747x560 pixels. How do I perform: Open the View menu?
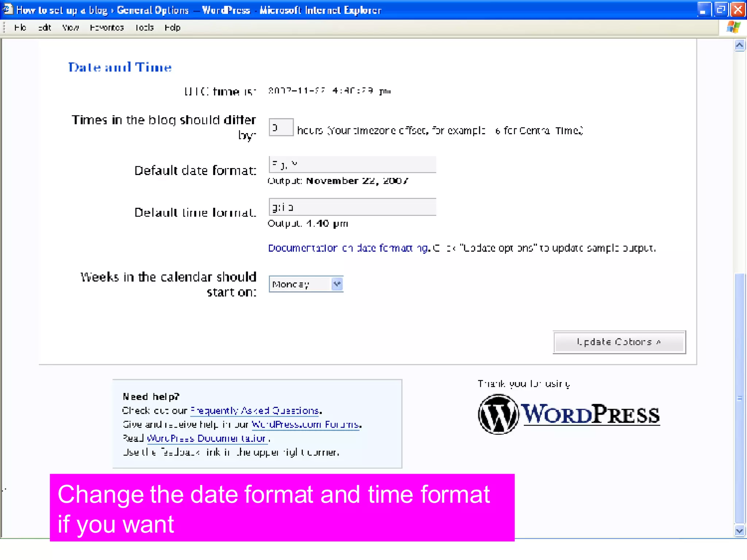70,28
